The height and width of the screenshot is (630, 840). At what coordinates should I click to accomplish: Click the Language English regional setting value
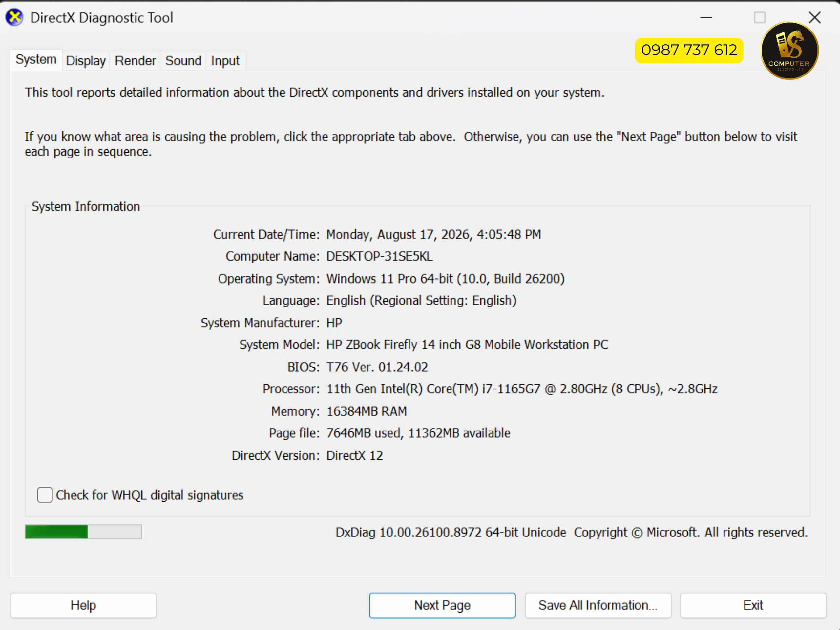422,300
